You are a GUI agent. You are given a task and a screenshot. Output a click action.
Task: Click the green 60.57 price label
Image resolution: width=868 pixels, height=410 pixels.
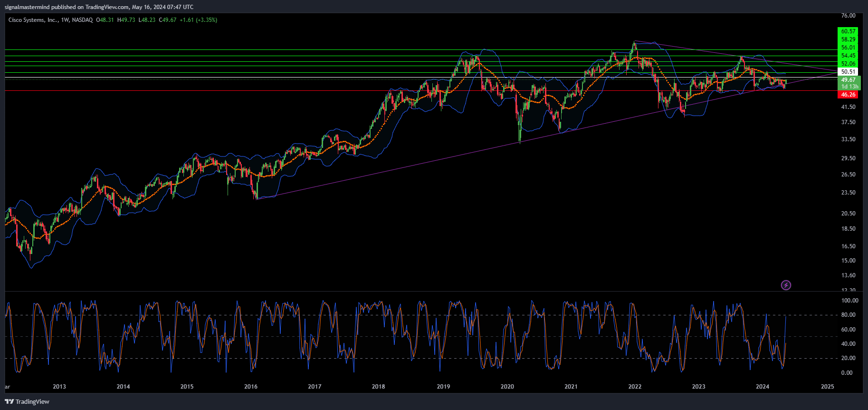click(848, 31)
